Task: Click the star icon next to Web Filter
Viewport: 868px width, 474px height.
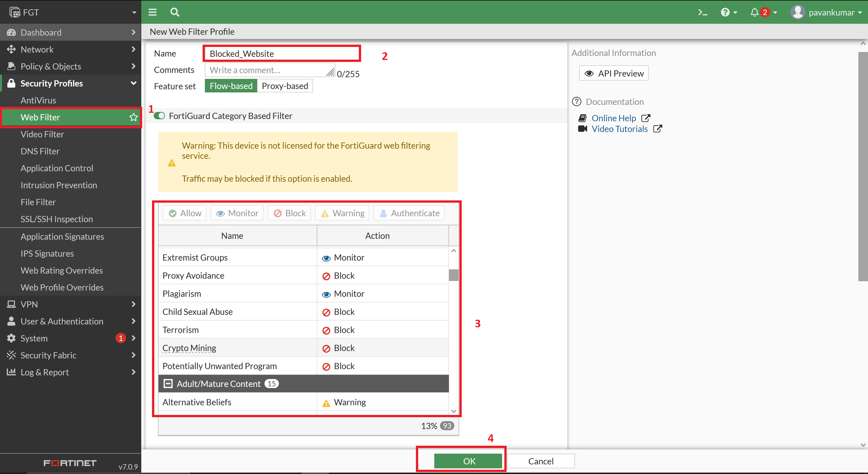Action: coord(133,117)
